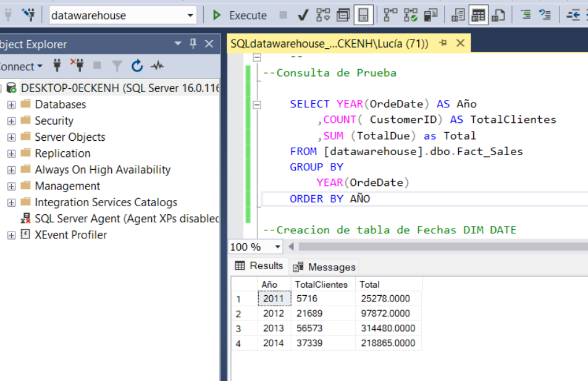Refresh the Object Explorer tree

point(137,65)
